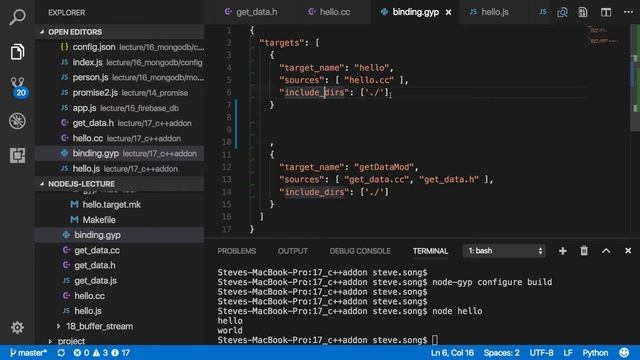
Task: Add a new terminal with plus icon
Action: click(562, 251)
